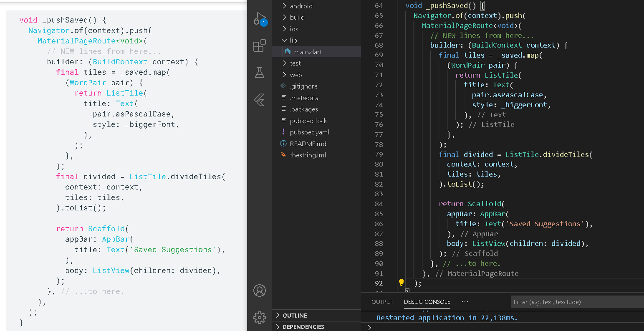
Task: Click the Dart file icon beside main.dart
Action: click(x=287, y=52)
